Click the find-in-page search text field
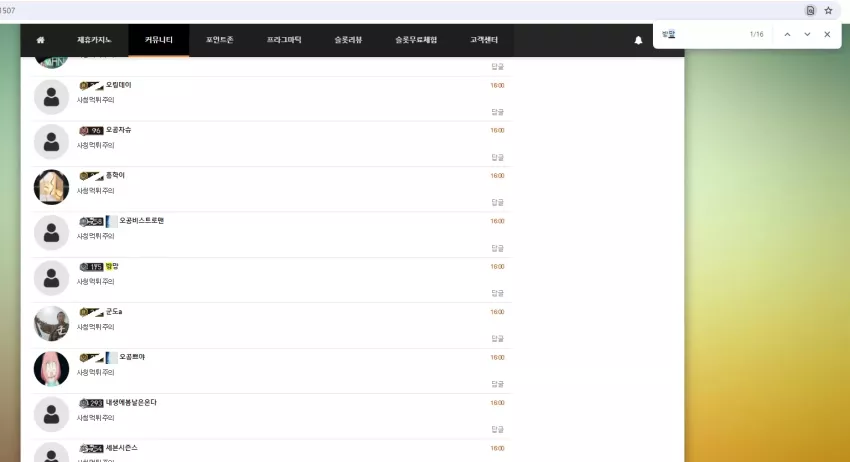Screen dimensions: 850x462 tap(702, 34)
